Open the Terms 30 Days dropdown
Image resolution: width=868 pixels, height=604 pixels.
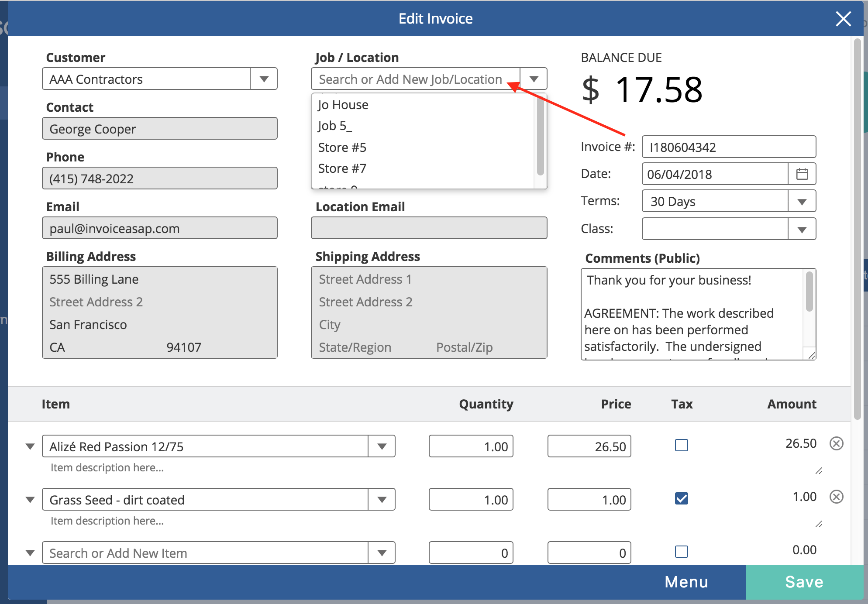(x=802, y=202)
